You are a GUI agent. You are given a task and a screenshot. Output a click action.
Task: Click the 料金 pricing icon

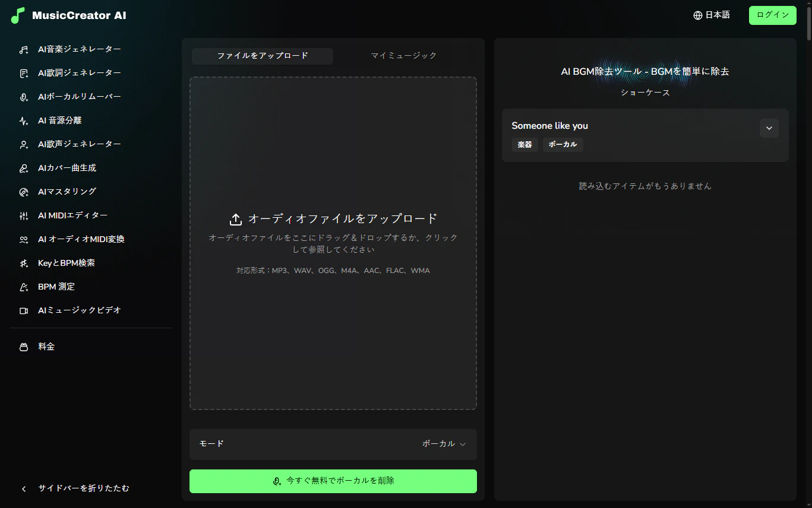pyautogui.click(x=24, y=347)
